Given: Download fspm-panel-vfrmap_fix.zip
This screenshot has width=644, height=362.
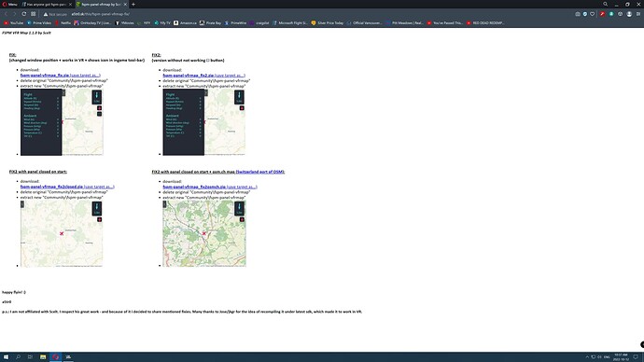Looking at the screenshot, I should coord(45,76).
